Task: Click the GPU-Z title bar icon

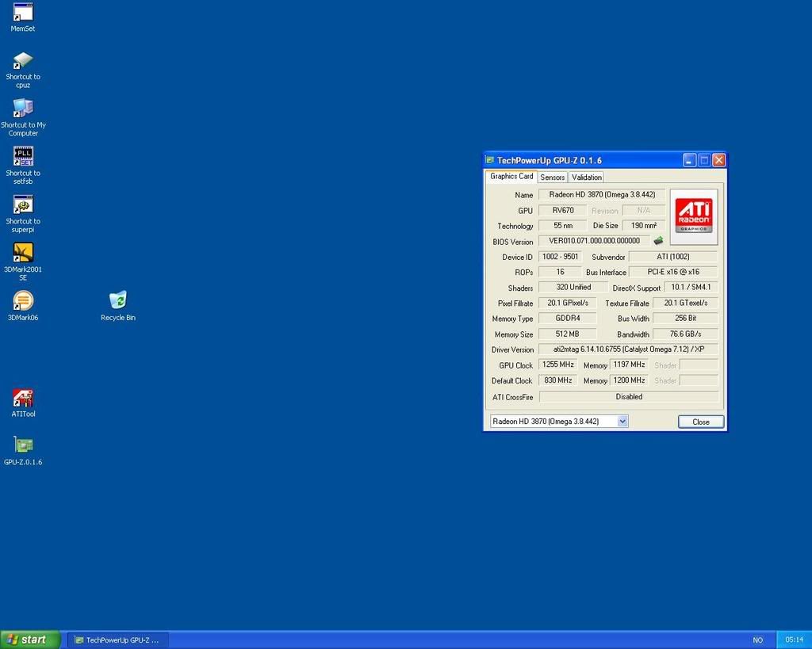Action: (x=490, y=160)
